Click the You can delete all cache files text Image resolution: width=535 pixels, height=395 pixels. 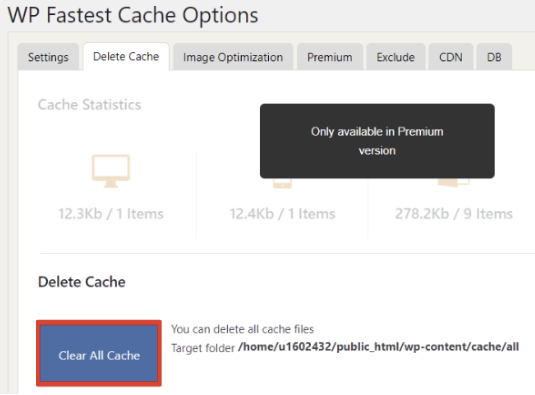(242, 329)
